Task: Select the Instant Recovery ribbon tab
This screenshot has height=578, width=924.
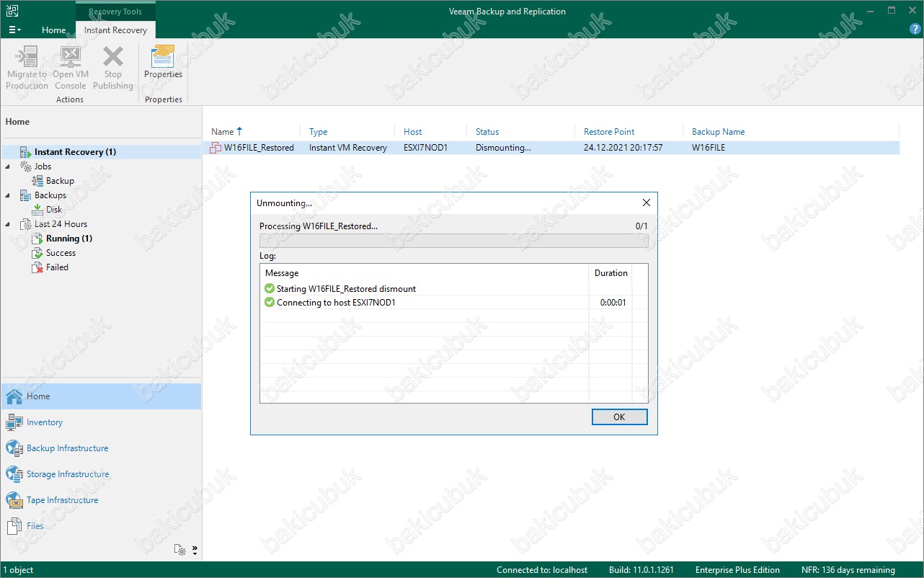Action: point(115,30)
